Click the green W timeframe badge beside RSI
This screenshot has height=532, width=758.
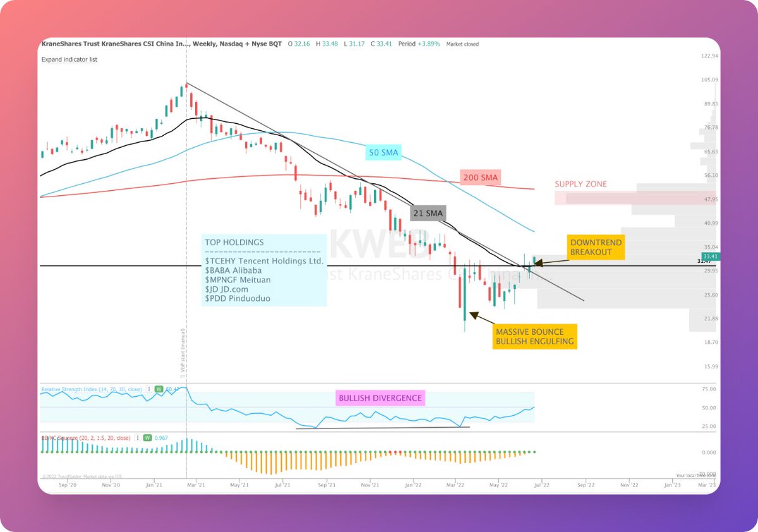pos(159,389)
